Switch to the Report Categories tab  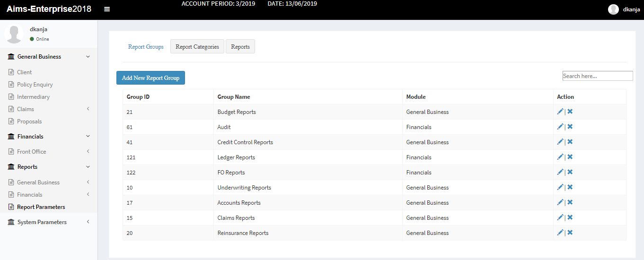197,47
